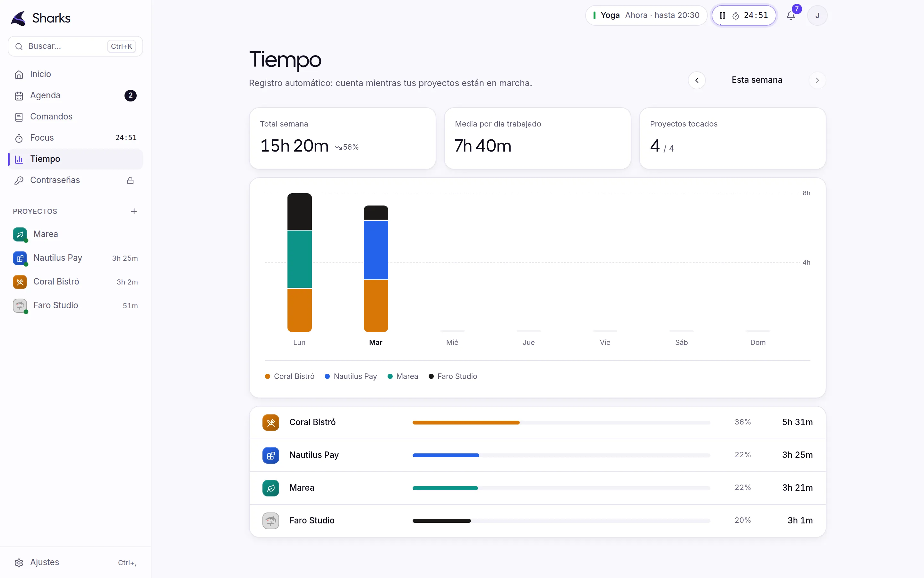Viewport: 924px width, 578px height.
Task: Open the Focus timer page
Action: click(75, 138)
